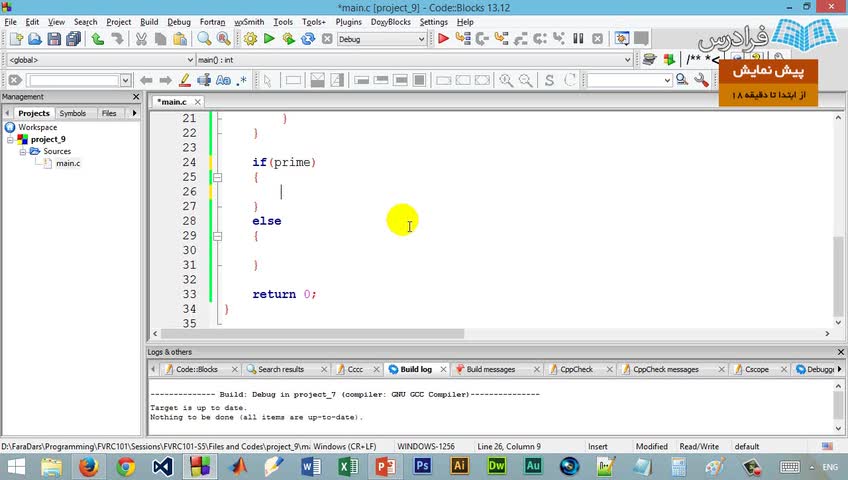The image size is (848, 480).
Task: Open the Build menu
Action: tap(149, 22)
